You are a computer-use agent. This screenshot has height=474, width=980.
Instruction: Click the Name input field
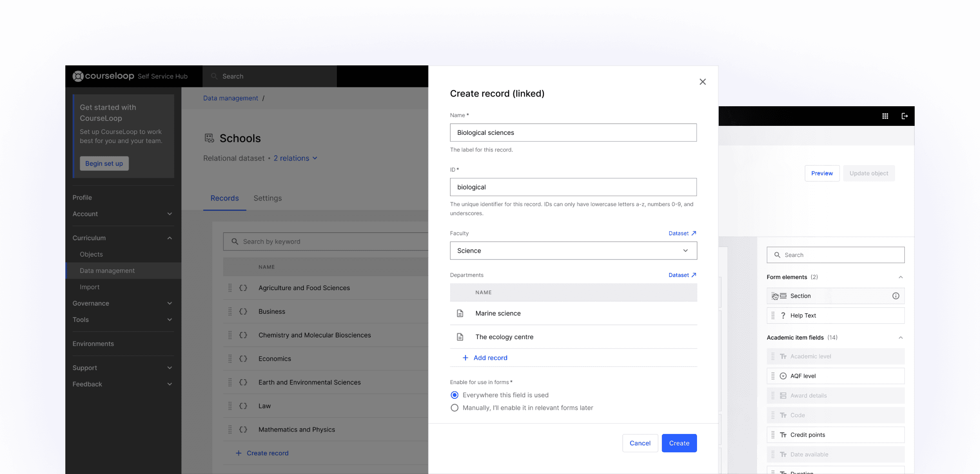coord(573,132)
